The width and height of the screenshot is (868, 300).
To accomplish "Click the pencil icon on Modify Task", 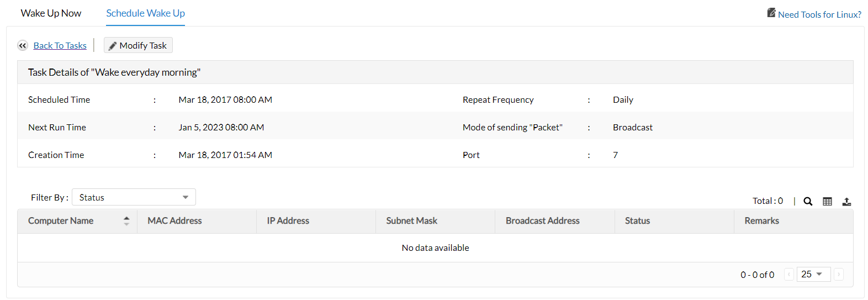I will point(113,46).
